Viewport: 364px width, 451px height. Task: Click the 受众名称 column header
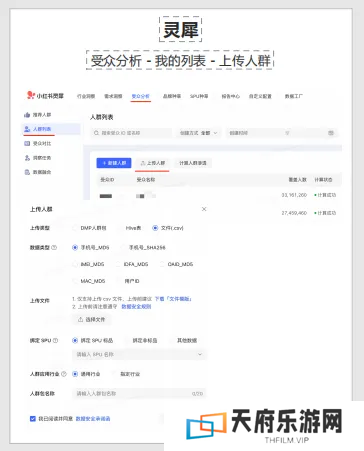tap(146, 180)
